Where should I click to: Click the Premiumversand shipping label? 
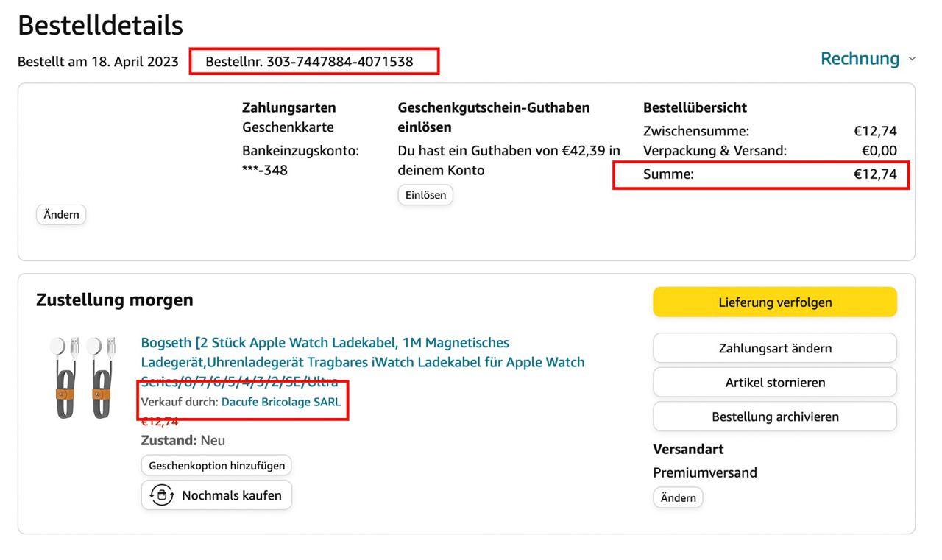pyautogui.click(x=704, y=472)
